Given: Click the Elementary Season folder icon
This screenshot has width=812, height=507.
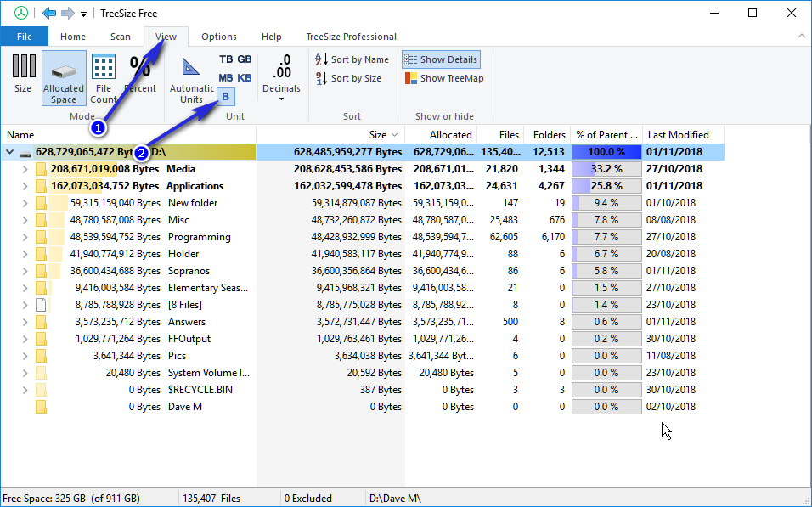Looking at the screenshot, I should (x=41, y=288).
